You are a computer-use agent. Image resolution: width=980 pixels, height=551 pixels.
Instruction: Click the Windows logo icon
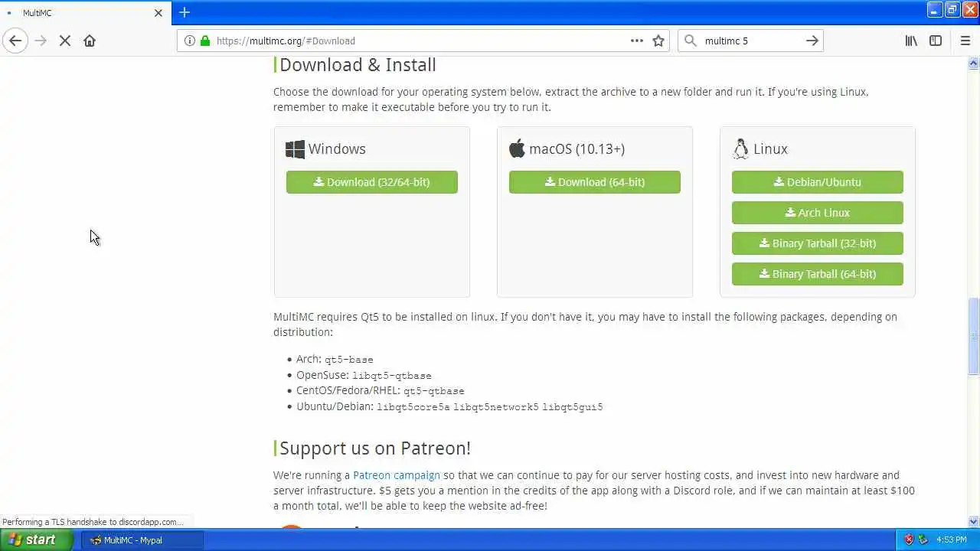[x=295, y=149]
